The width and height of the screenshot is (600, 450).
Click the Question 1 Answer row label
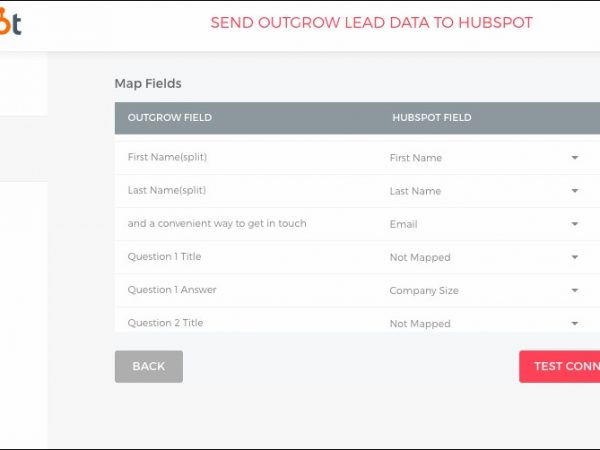tap(172, 290)
